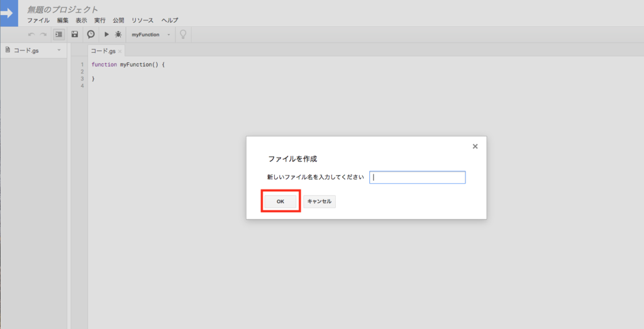Close the コード.gs editor tab
Screen dimensions: 644x329
[x=120, y=52]
